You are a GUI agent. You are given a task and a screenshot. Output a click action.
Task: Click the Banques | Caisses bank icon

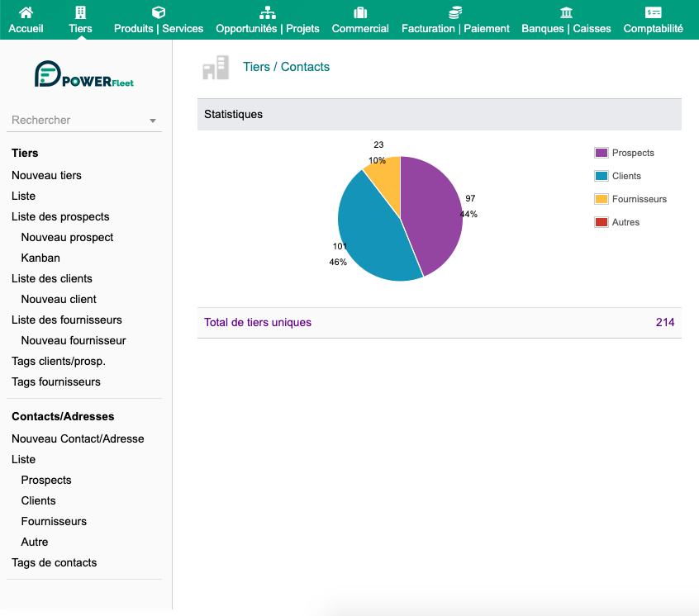[566, 12]
